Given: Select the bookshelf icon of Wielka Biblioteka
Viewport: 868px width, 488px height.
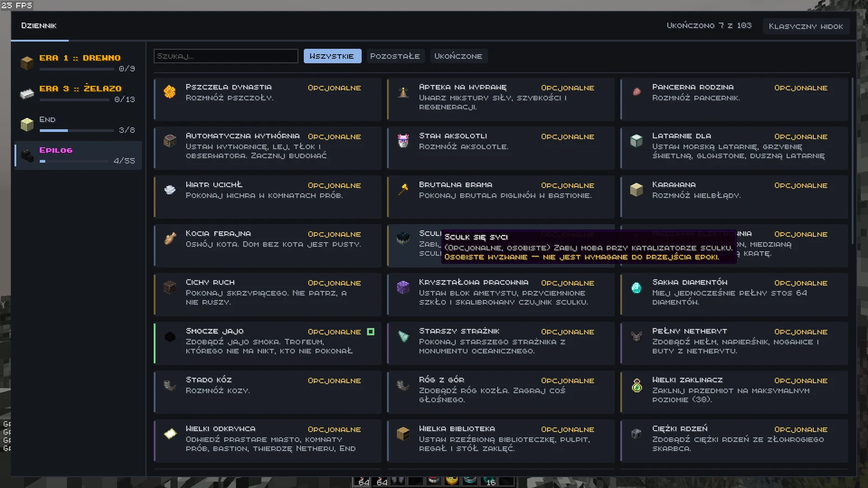Looking at the screenshot, I should (x=403, y=433).
